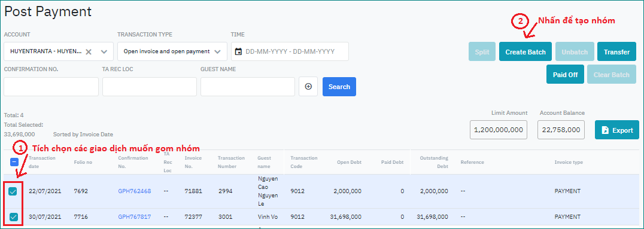Add more filters with the circled plus icon
Screen dimensions: 644x229
coord(308,87)
